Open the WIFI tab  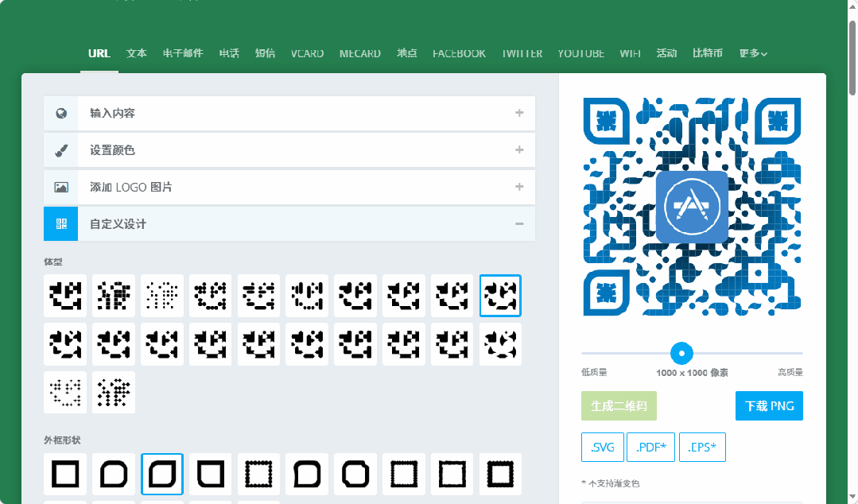point(630,53)
